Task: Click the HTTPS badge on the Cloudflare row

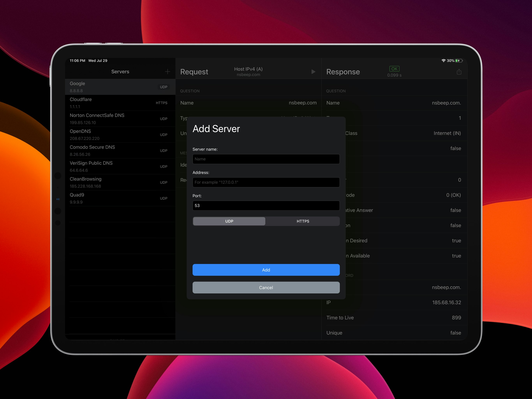Action: click(162, 103)
